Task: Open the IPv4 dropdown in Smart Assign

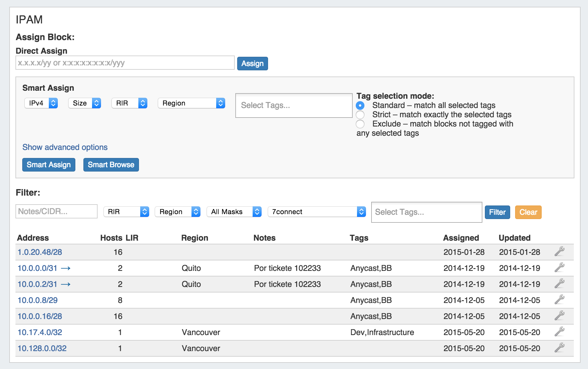Action: tap(41, 103)
